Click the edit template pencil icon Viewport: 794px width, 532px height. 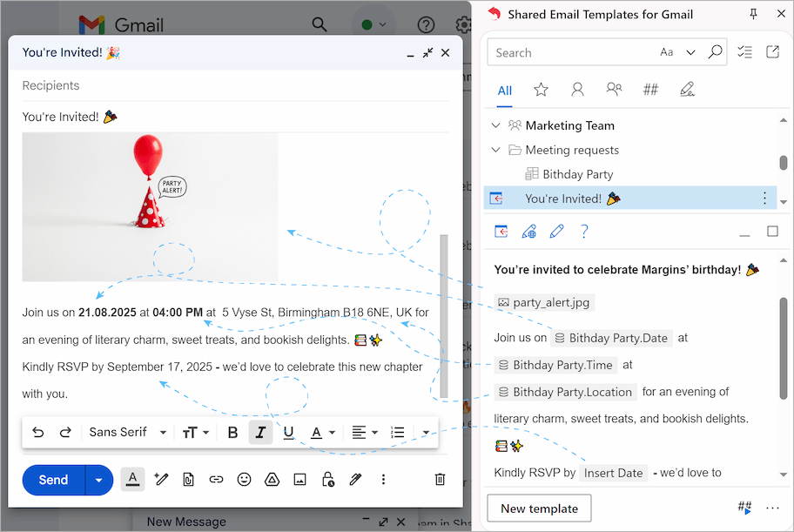coord(556,232)
